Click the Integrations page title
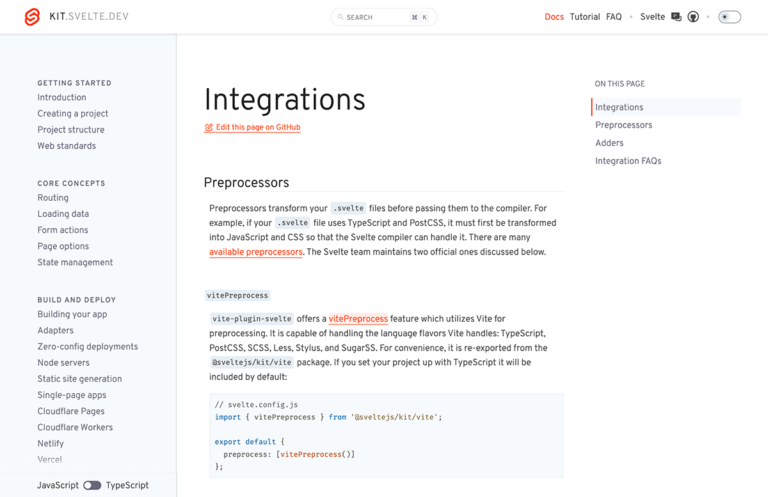 pyautogui.click(x=285, y=100)
